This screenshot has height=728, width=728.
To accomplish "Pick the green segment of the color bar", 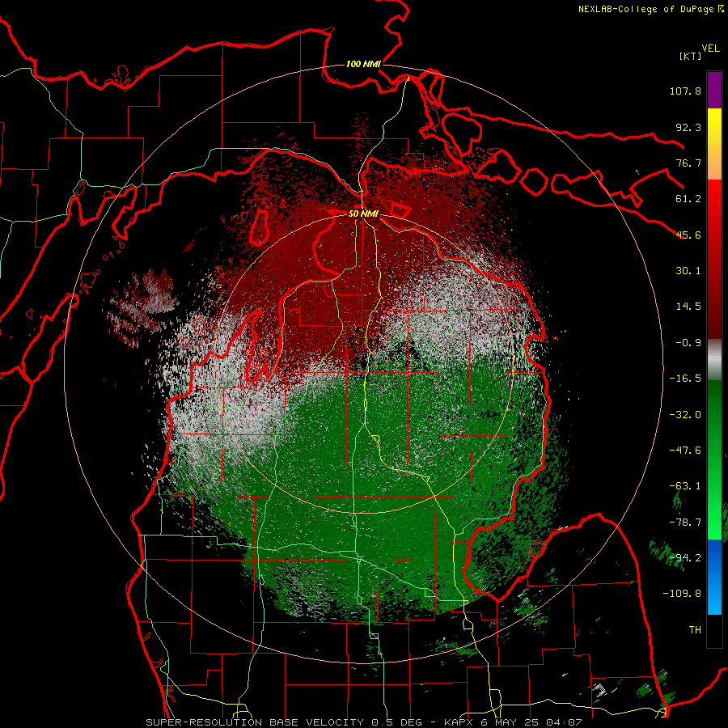I will coord(714,459).
